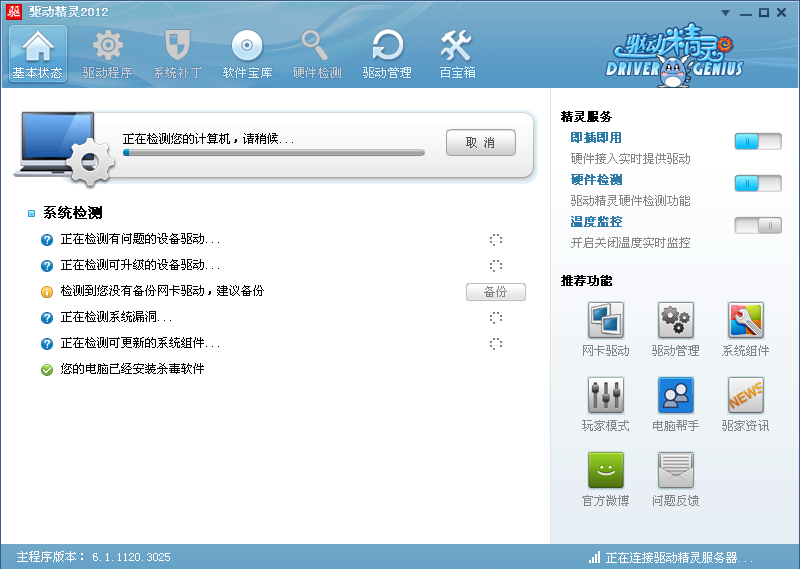Switch to the 驱动程序 gear tab
Image resolution: width=800 pixels, height=569 pixels.
(x=108, y=54)
